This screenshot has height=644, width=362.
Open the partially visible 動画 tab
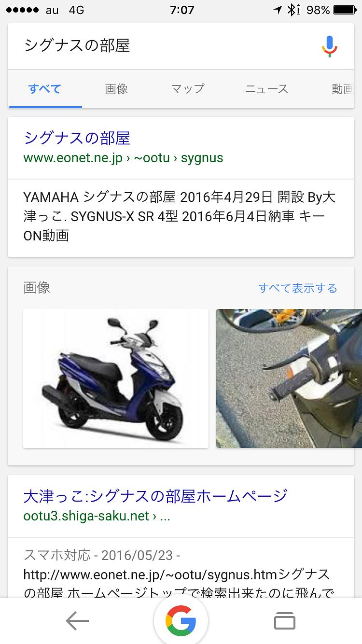tap(343, 89)
